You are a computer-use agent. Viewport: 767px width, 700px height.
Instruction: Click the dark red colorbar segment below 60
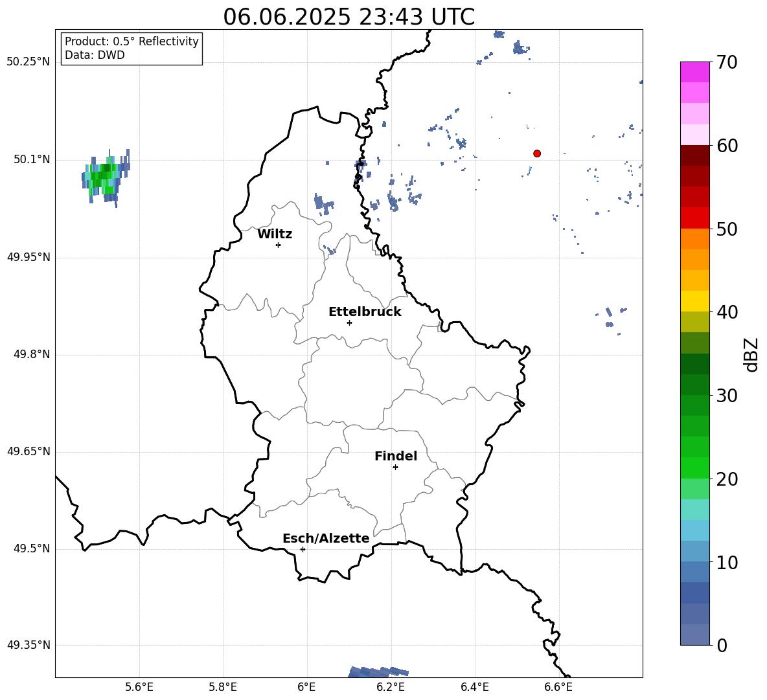(x=694, y=155)
